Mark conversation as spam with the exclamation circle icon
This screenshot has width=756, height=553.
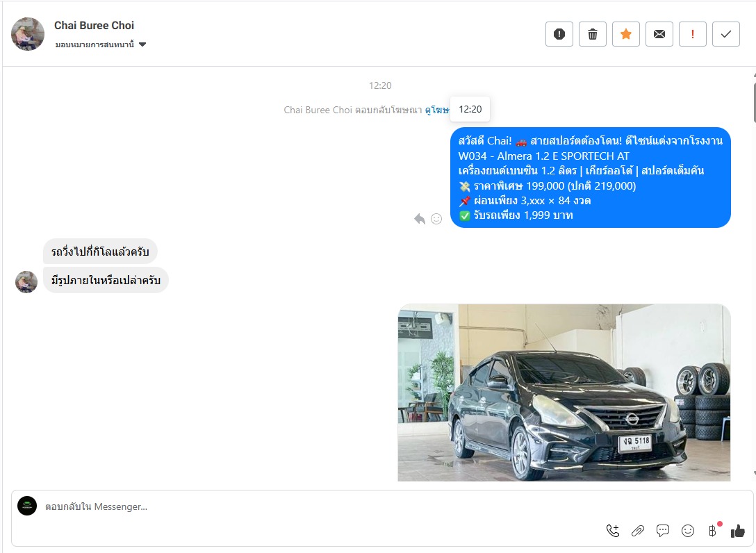559,34
